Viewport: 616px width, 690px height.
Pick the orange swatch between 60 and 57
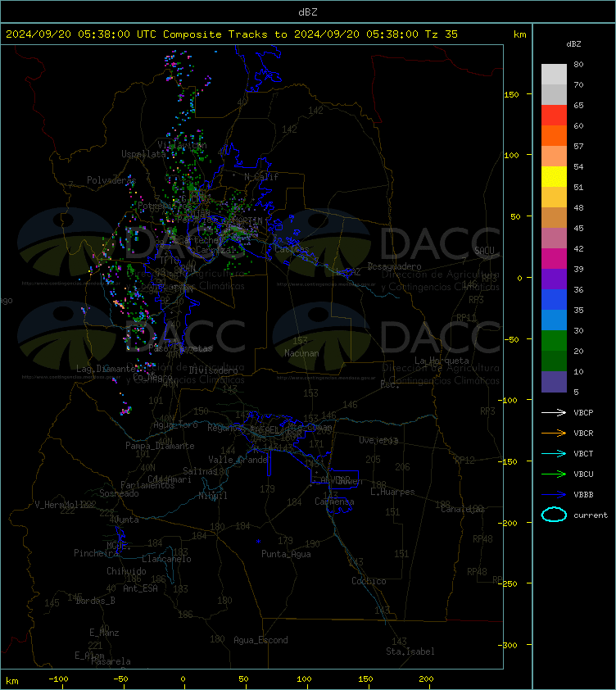pos(554,135)
